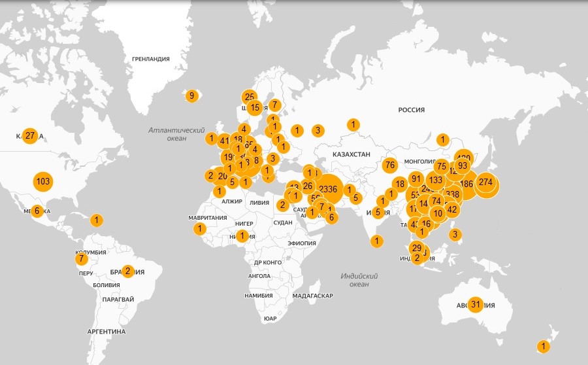Image resolution: width=588 pixels, height=365 pixels.
Task: Click the 7 marker near Colombia
Action: [x=82, y=259]
